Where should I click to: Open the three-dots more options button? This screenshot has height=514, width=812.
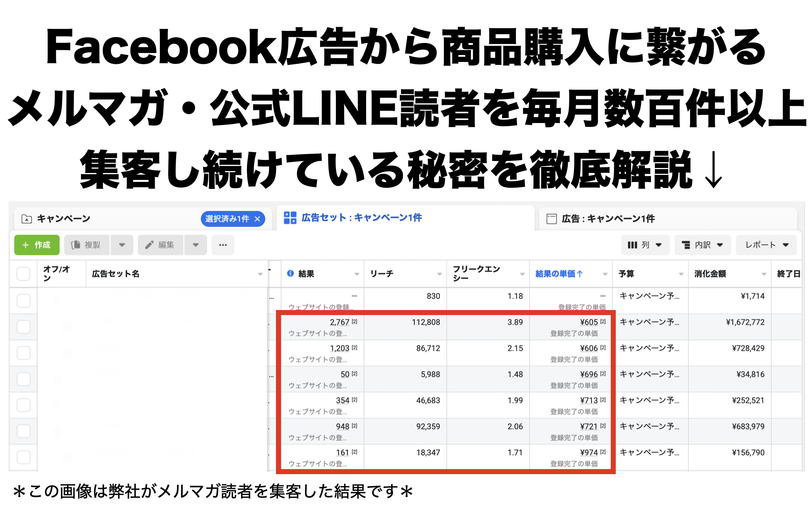coord(223,245)
